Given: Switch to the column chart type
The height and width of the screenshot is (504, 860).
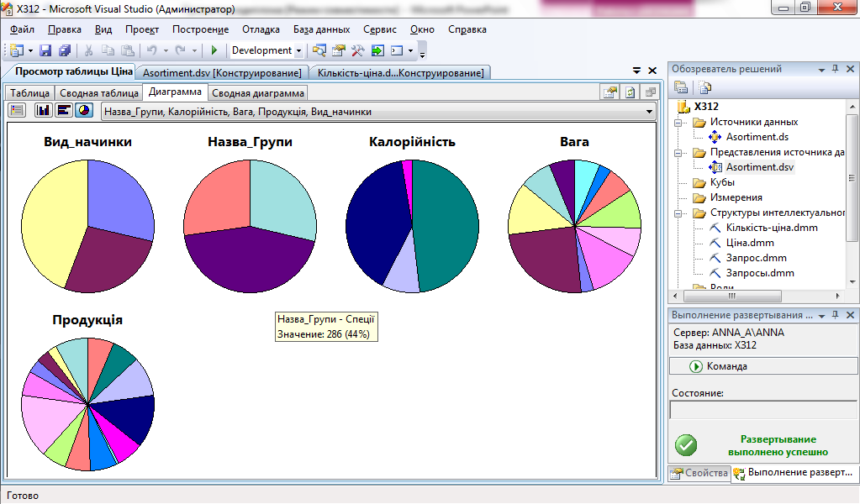Looking at the screenshot, I should pyautogui.click(x=43, y=111).
